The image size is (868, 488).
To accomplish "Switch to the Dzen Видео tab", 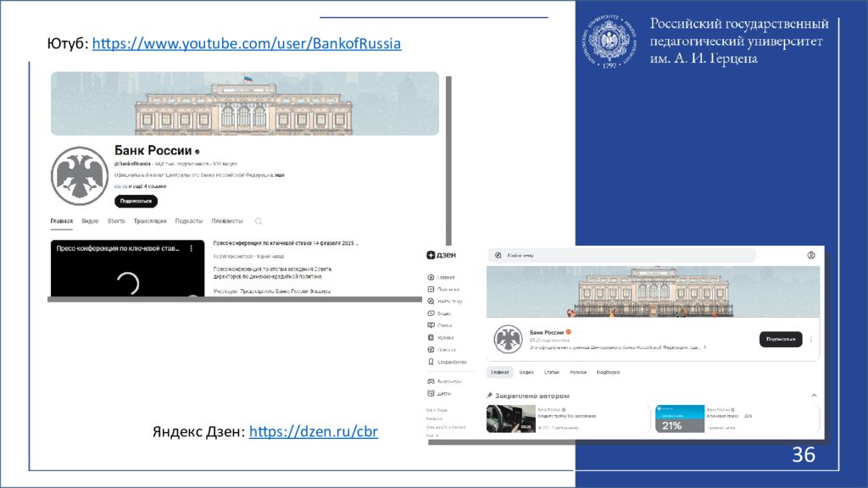I will [x=526, y=373].
